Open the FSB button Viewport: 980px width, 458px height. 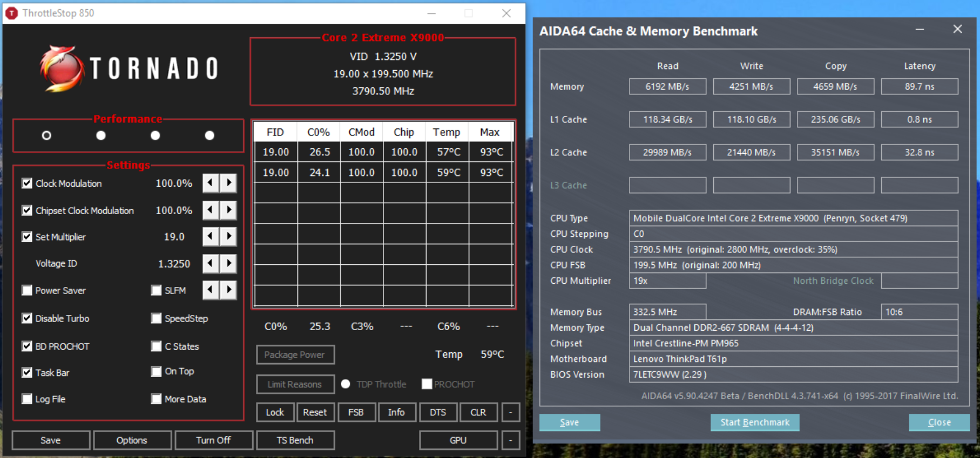(356, 412)
